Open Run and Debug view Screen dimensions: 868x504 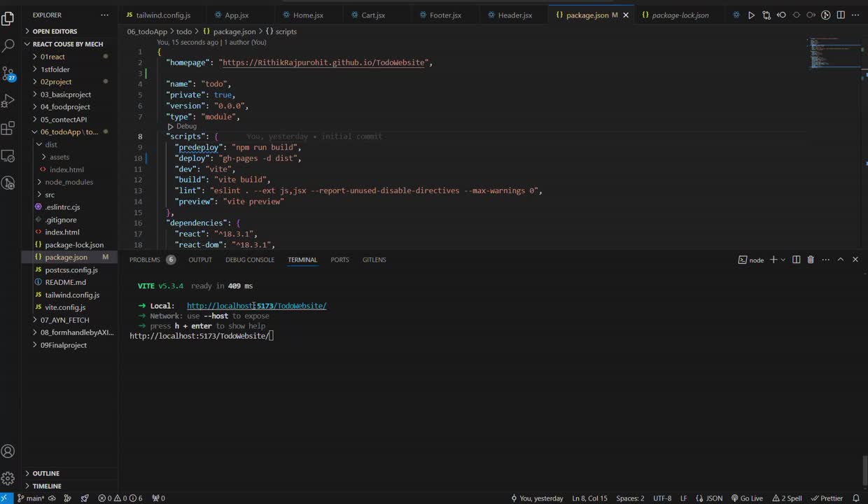(x=8, y=101)
